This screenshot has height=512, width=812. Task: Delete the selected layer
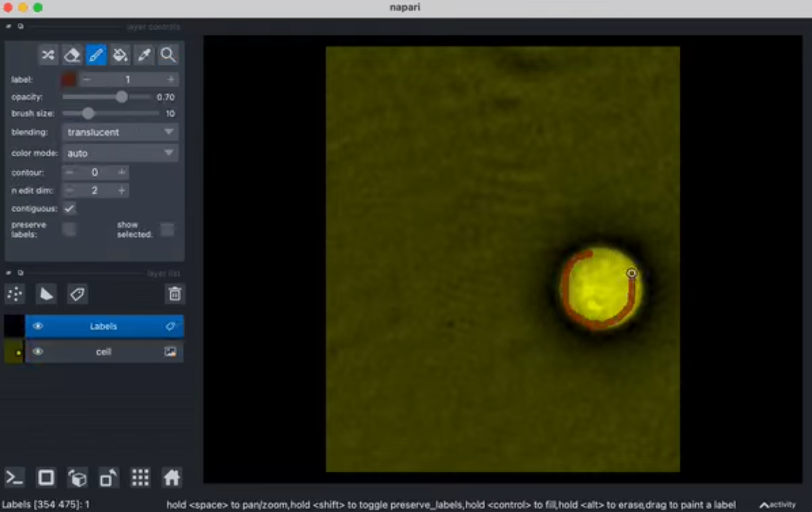click(175, 294)
